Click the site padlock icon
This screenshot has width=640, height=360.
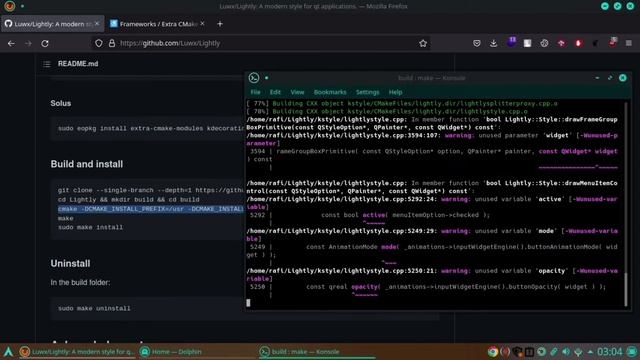point(112,43)
